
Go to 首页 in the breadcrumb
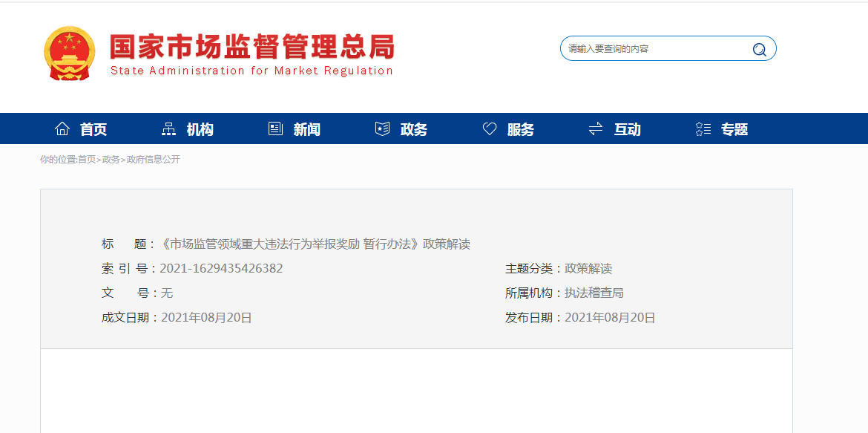(86, 160)
